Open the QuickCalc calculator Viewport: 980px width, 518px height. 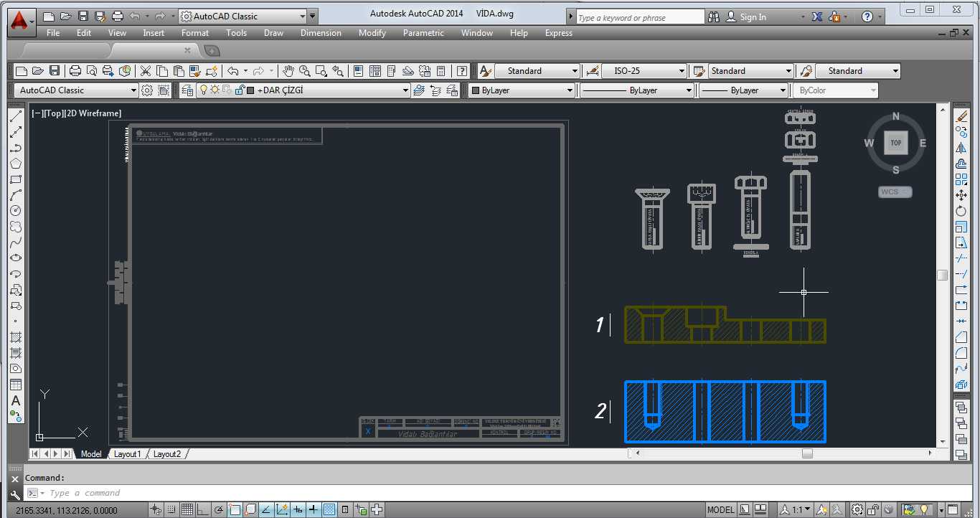click(x=441, y=71)
